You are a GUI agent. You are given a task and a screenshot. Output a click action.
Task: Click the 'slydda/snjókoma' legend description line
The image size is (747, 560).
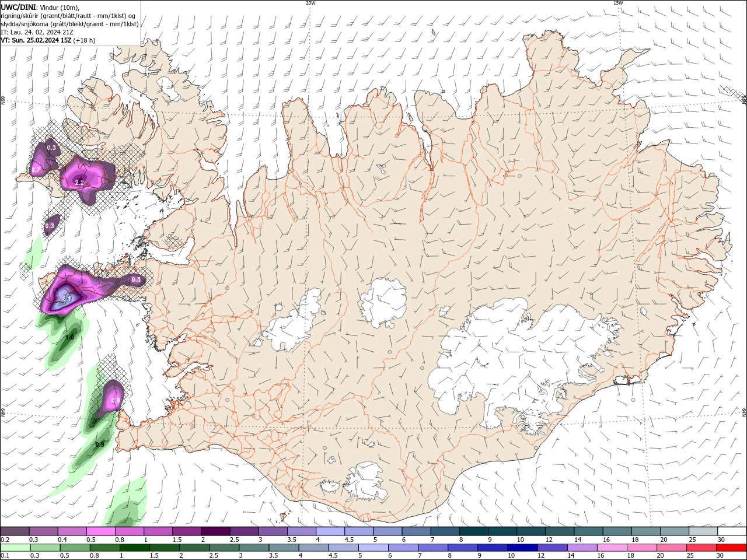tap(69, 24)
